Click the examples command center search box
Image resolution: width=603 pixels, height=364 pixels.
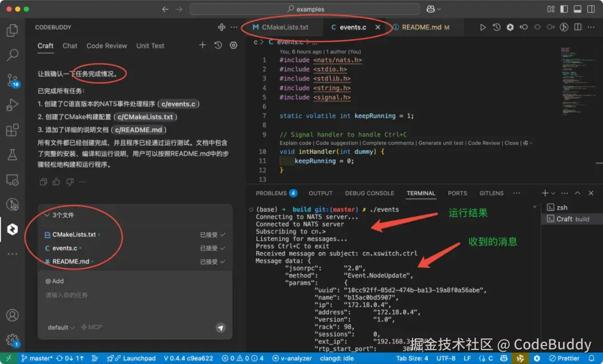[305, 9]
